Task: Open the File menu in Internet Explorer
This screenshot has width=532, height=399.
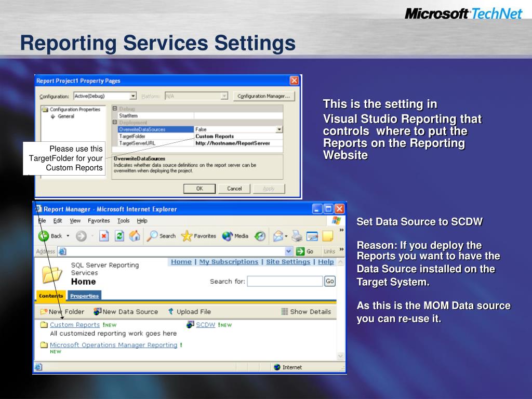Action: tap(42, 220)
